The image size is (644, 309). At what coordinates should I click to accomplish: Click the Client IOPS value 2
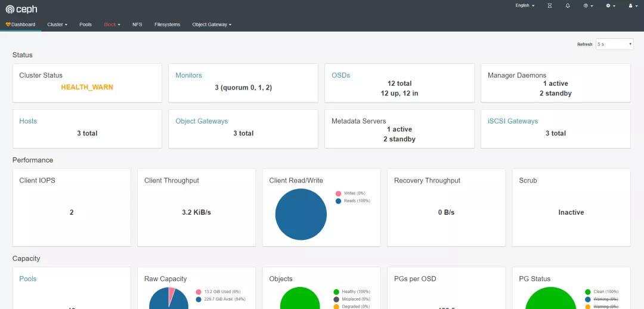tap(72, 212)
